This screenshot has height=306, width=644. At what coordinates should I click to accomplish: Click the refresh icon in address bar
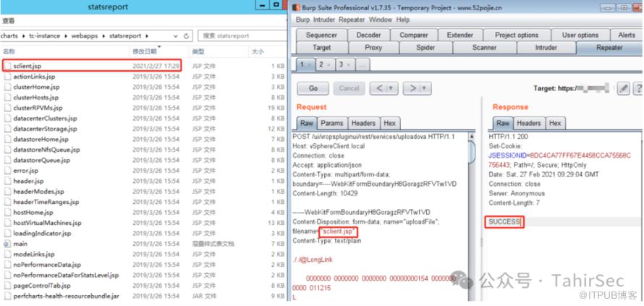tap(187, 35)
